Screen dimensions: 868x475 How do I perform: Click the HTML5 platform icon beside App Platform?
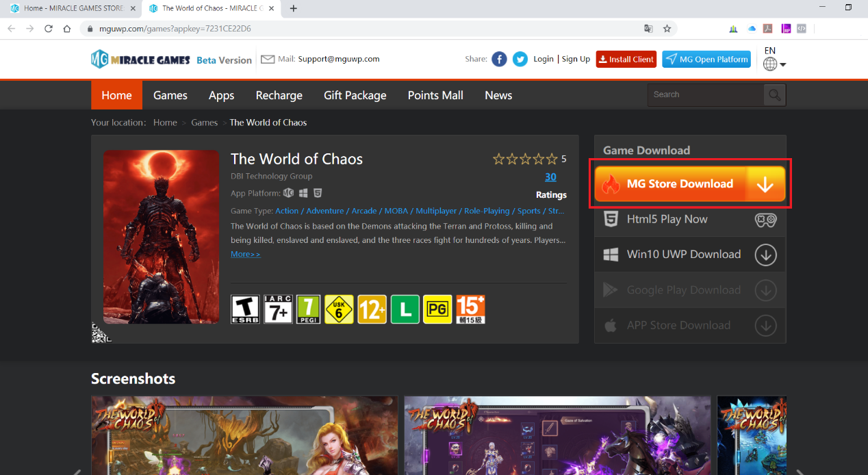tap(318, 193)
